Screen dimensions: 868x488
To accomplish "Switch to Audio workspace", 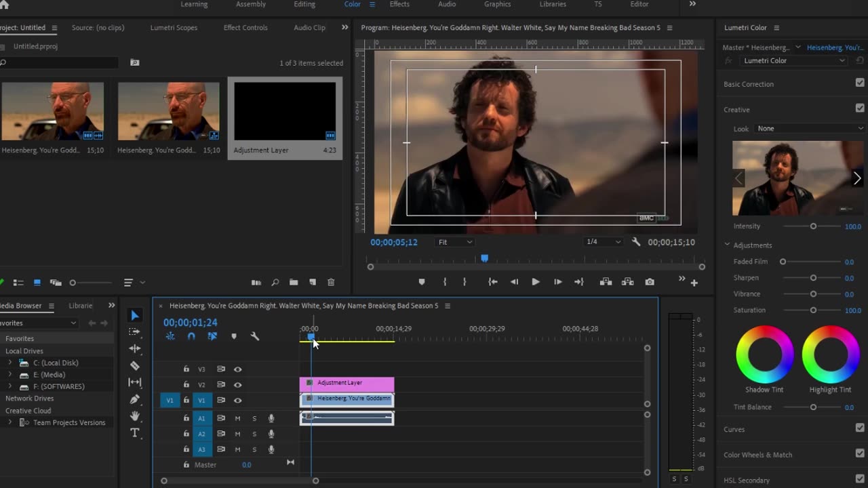I will tap(447, 4).
